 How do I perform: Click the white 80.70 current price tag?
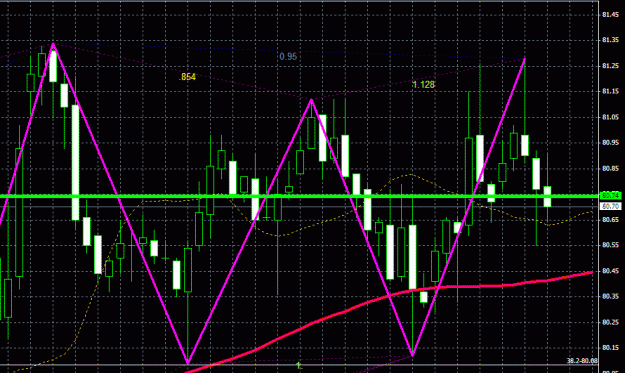point(610,206)
